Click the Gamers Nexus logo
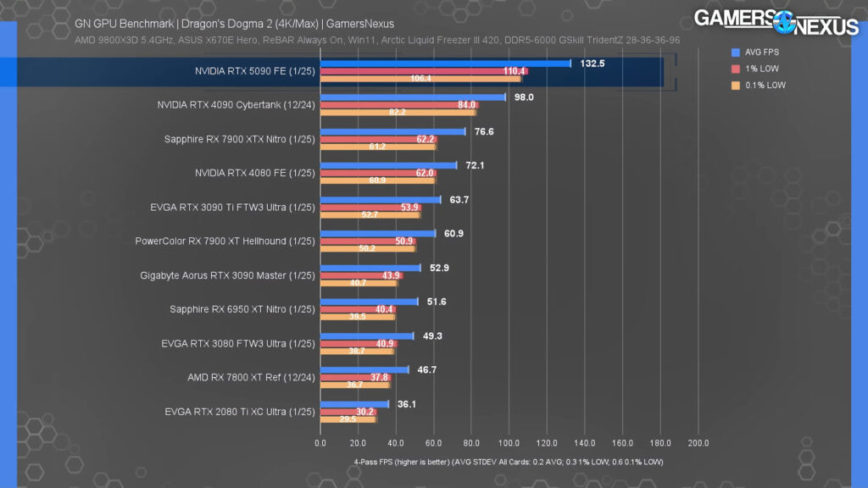868x488 pixels. click(776, 22)
